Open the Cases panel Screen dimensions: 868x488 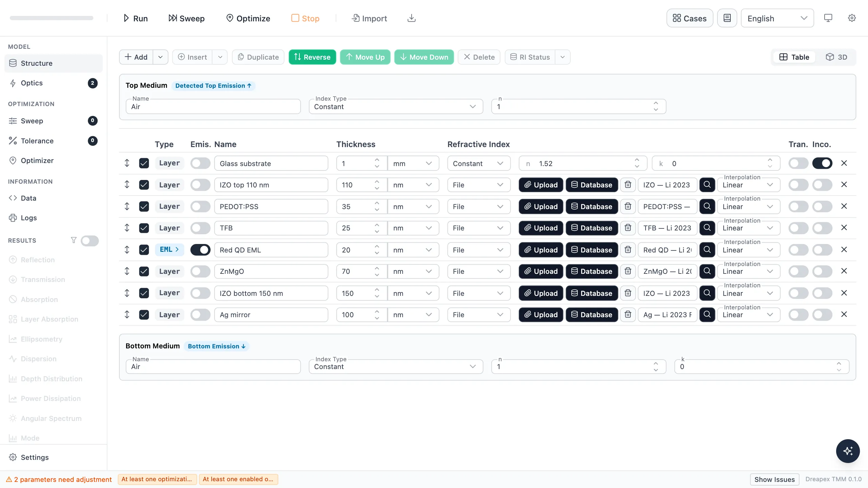[690, 18]
